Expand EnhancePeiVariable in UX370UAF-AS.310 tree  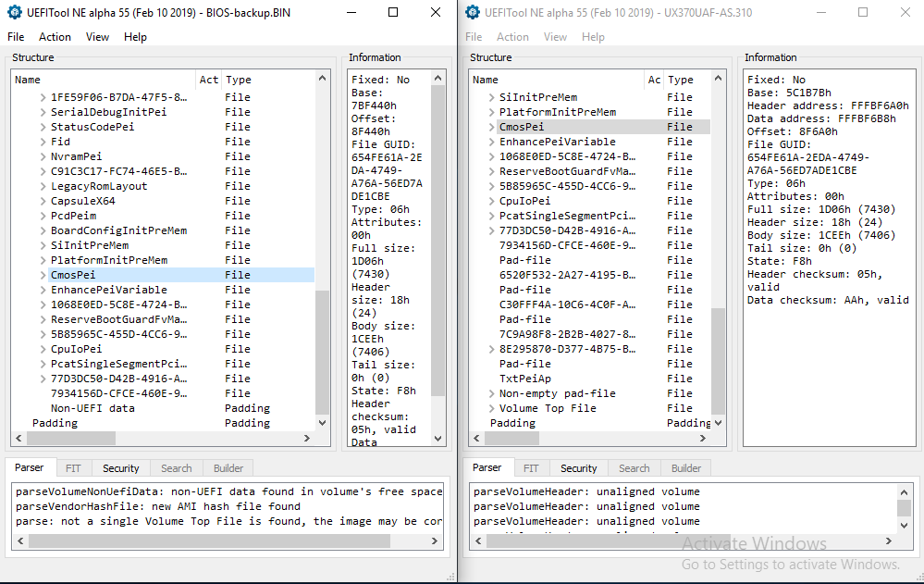click(491, 142)
